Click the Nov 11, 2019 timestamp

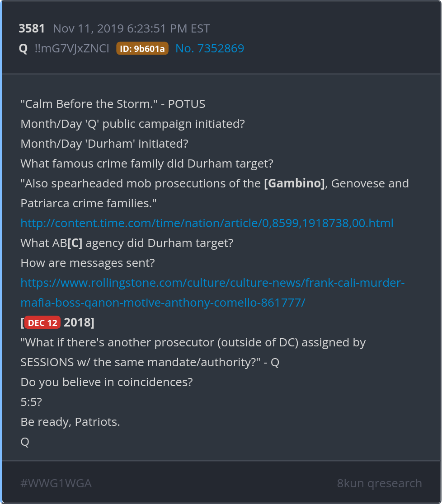point(131,29)
